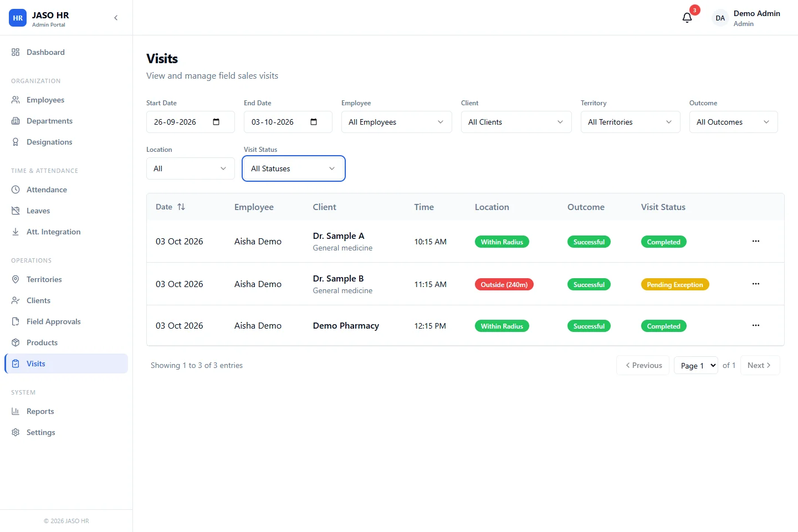The image size is (798, 532).
Task: Open the End Date calendar picker icon
Action: (314, 122)
